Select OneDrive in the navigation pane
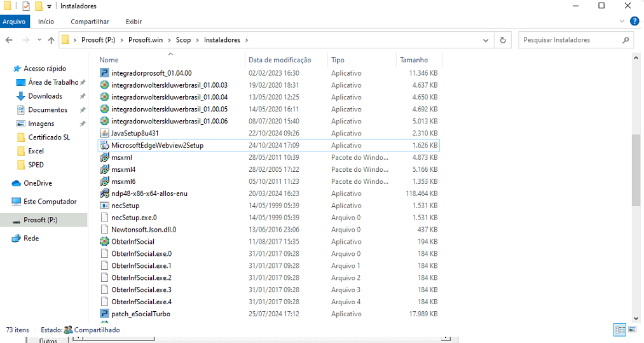This screenshot has width=644, height=343. pyautogui.click(x=38, y=183)
